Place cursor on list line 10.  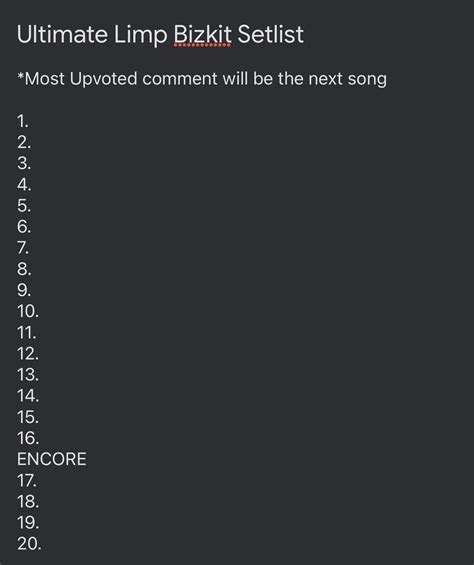[x=28, y=311]
